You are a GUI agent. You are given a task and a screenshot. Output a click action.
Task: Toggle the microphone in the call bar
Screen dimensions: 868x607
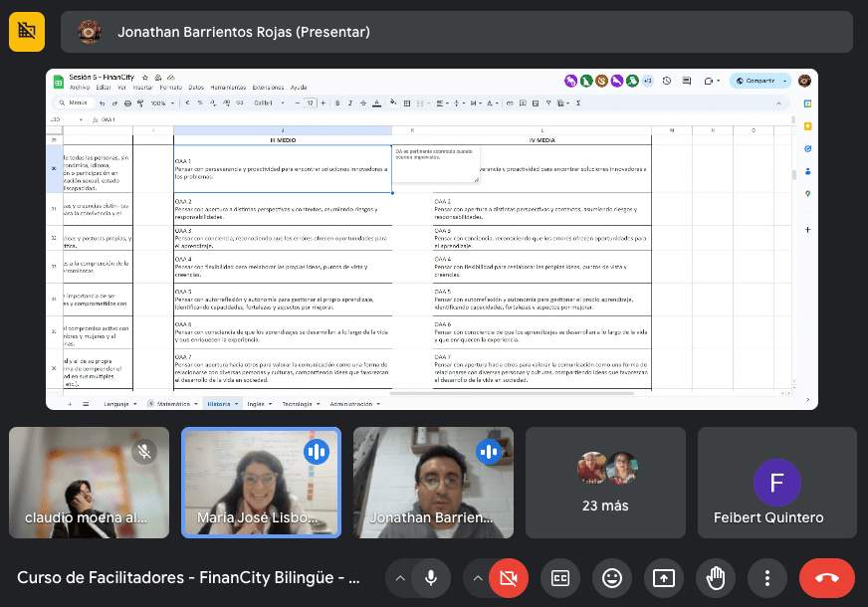[431, 578]
